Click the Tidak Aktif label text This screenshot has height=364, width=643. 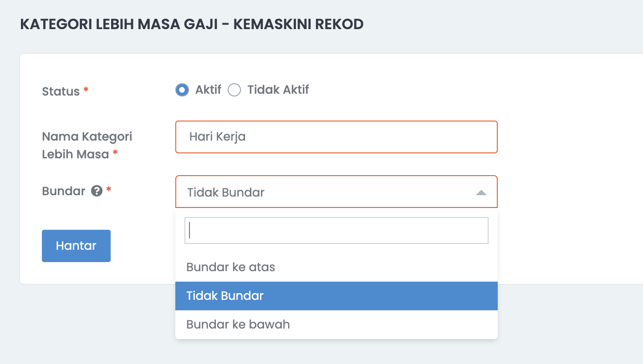pyautogui.click(x=278, y=90)
